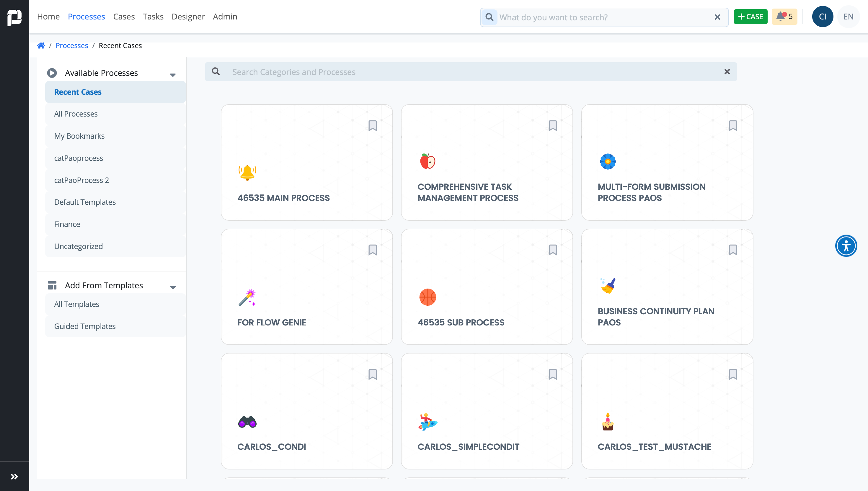Open the EN language selector
This screenshot has height=491, width=868.
[848, 17]
